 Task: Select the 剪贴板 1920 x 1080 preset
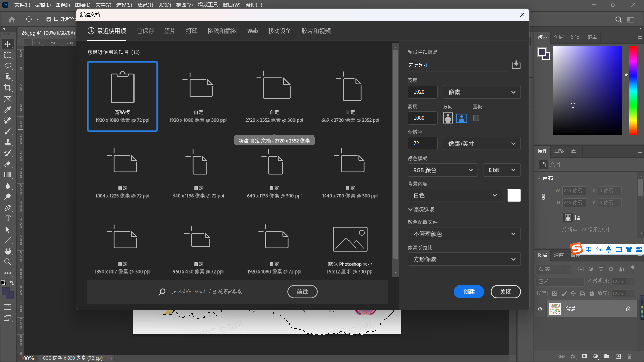point(122,97)
